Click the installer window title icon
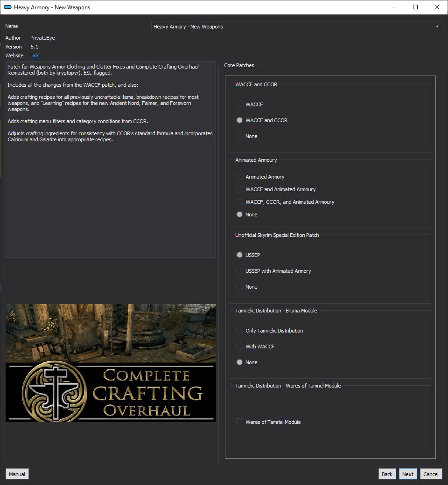The height and width of the screenshot is (485, 448). coord(8,7)
